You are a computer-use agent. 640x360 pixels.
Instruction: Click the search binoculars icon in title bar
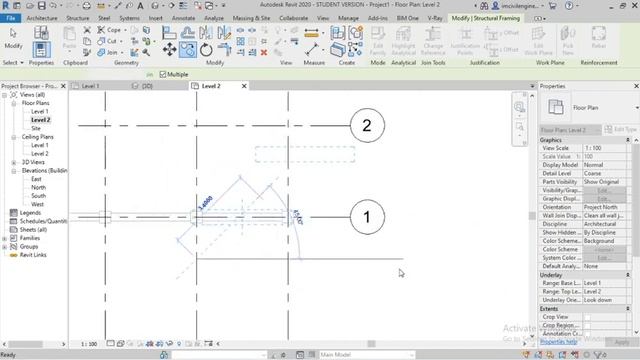click(484, 6)
